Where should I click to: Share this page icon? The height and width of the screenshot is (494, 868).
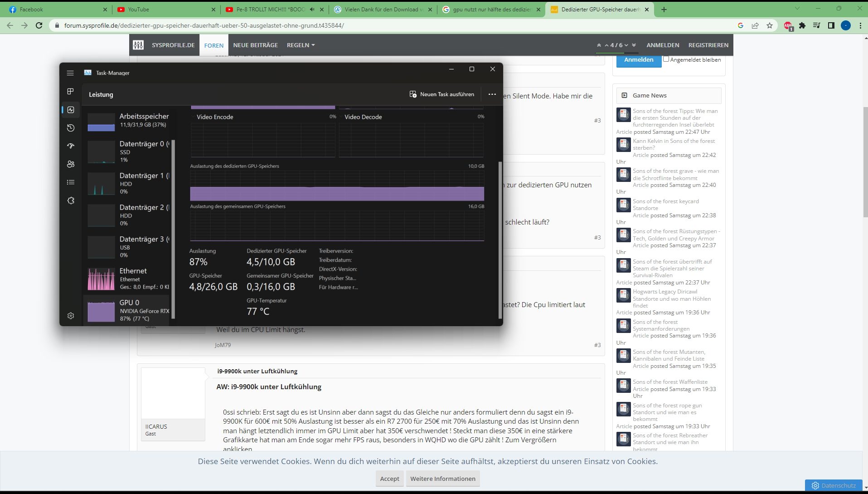click(x=755, y=25)
